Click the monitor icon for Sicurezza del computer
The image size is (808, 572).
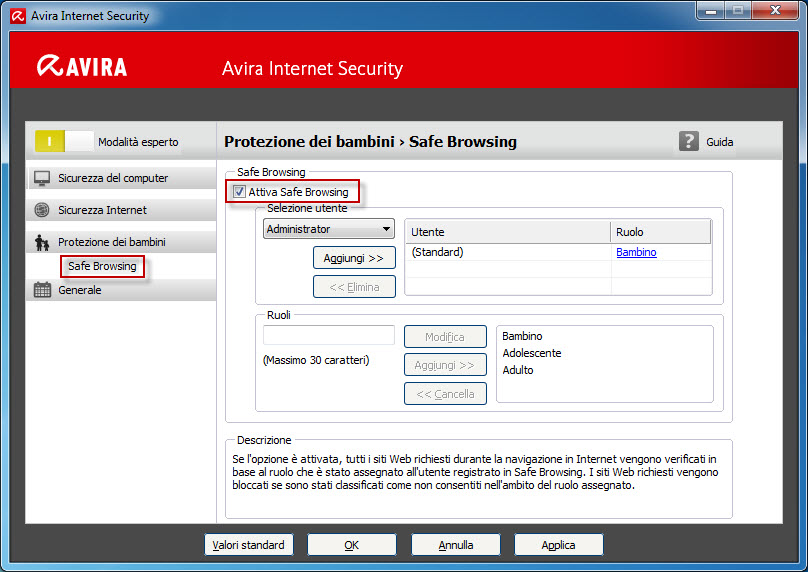coord(42,178)
